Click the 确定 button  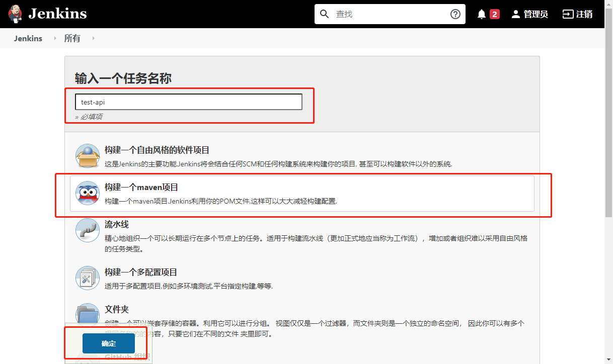point(109,343)
